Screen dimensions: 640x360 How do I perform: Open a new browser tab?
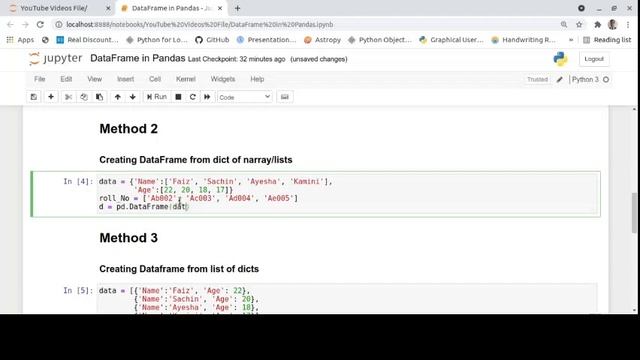[x=238, y=8]
